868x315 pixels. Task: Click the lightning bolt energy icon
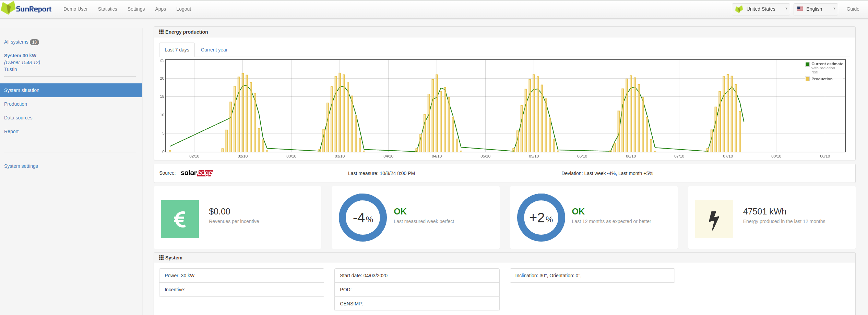[x=714, y=219]
